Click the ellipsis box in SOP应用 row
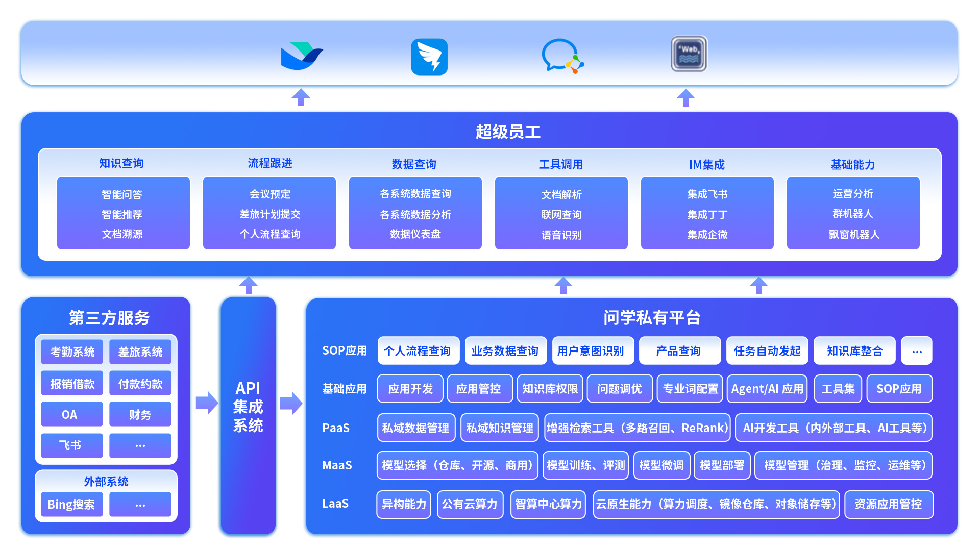 coord(916,351)
